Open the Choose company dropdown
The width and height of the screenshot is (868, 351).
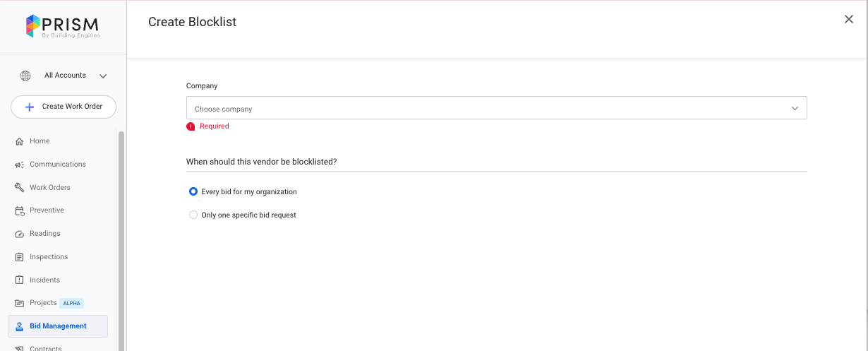[496, 108]
